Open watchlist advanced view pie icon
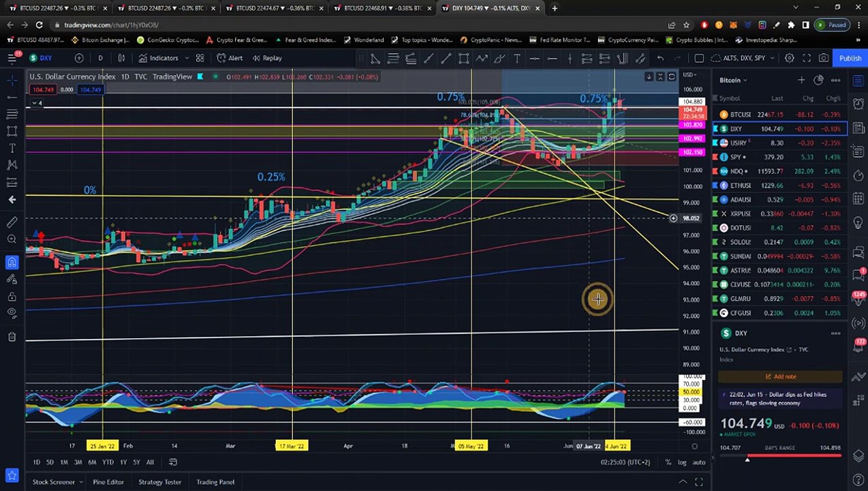Image resolution: width=868 pixels, height=491 pixels. (x=818, y=80)
